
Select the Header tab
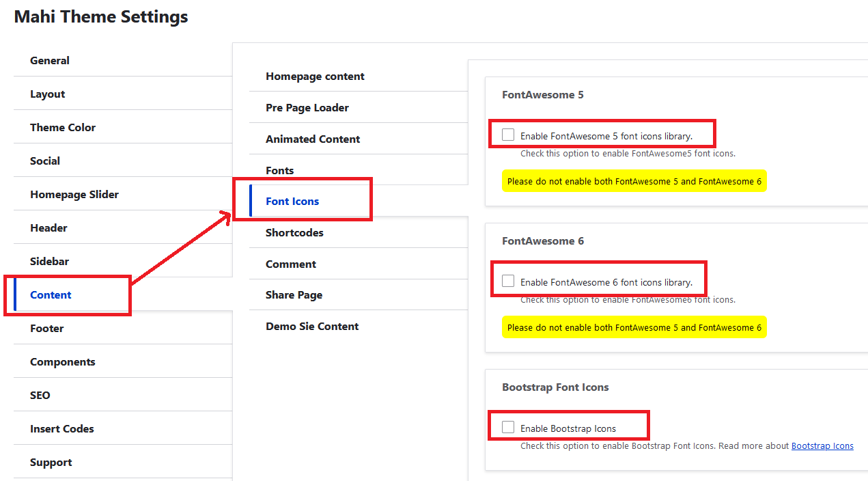pyautogui.click(x=48, y=228)
